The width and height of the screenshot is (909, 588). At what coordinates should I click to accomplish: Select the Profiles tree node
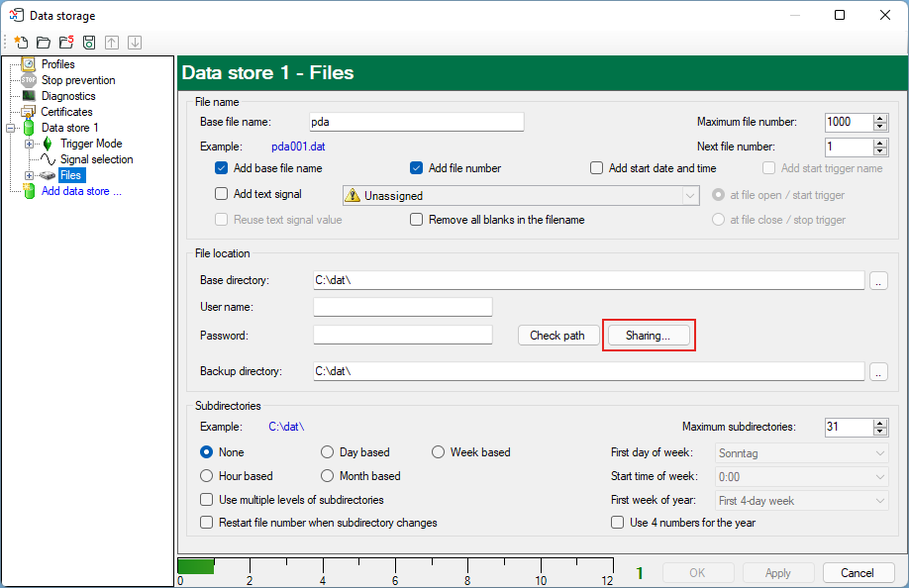[57, 64]
